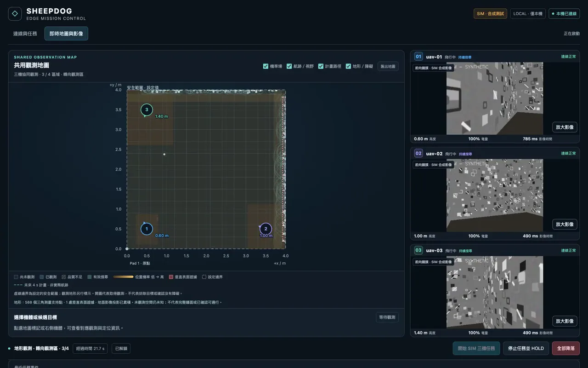This screenshot has height=368, width=588.
Task: Click the 01 badge of uav-01
Action: [x=418, y=57]
